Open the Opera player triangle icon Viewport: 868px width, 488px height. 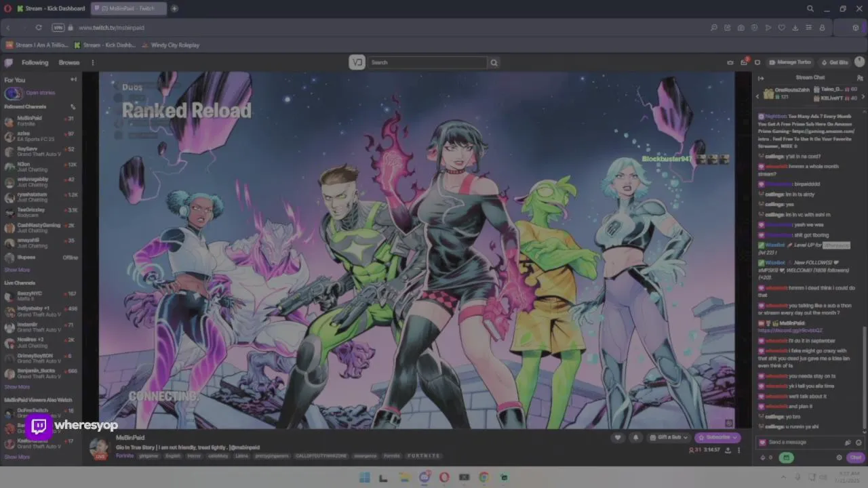pos(768,28)
